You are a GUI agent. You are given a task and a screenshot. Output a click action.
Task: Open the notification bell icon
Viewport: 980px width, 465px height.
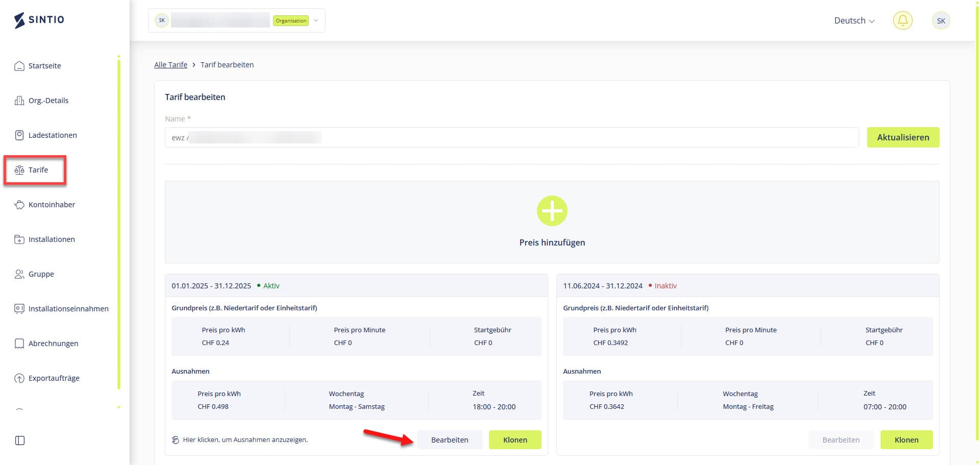tap(902, 21)
